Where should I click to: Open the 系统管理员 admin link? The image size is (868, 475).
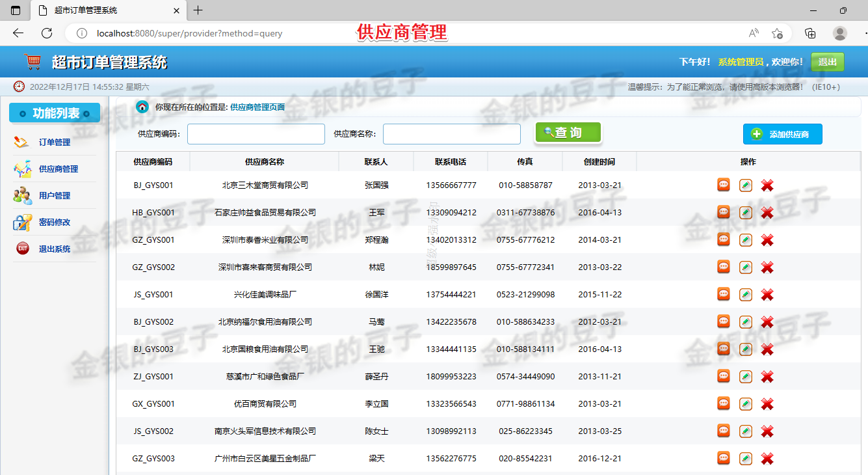tap(740, 61)
